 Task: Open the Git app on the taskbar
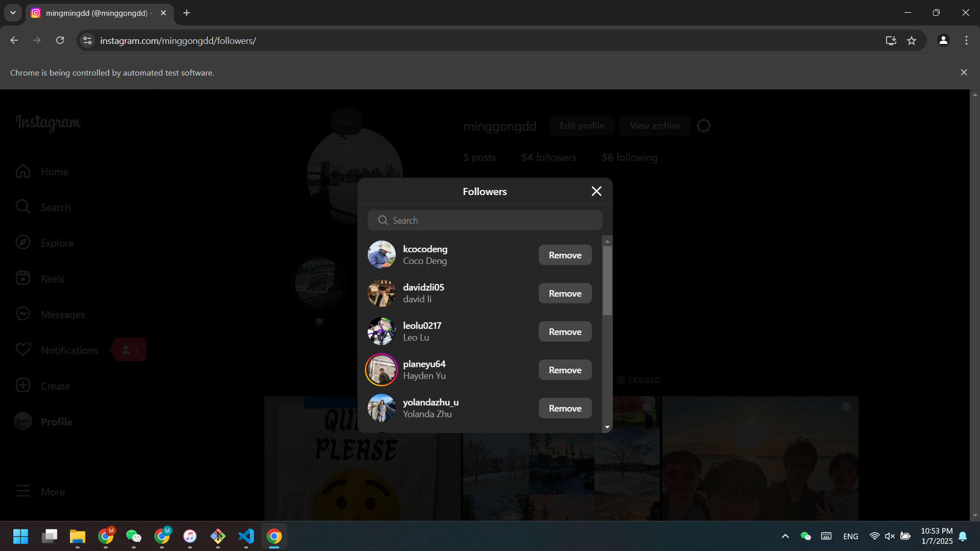218,536
